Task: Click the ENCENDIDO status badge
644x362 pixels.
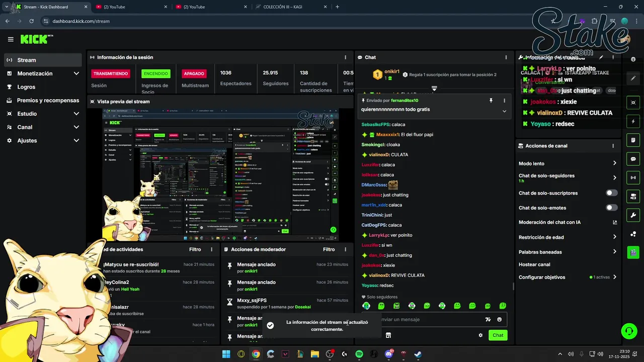Action: pos(156,73)
